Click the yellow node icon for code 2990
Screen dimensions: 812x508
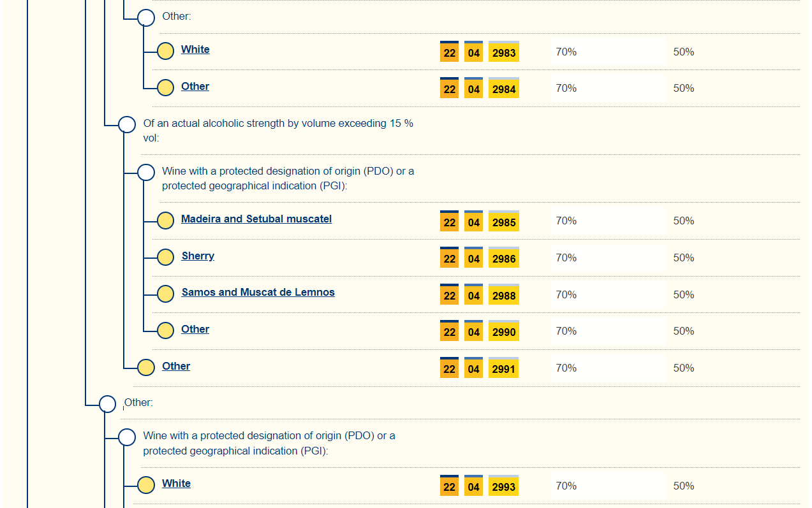(x=165, y=330)
